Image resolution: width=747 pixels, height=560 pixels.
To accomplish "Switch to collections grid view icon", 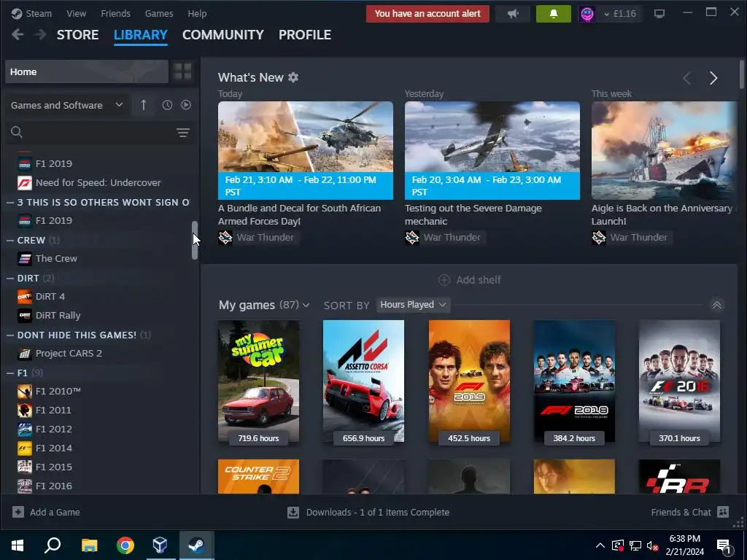I will tap(182, 72).
